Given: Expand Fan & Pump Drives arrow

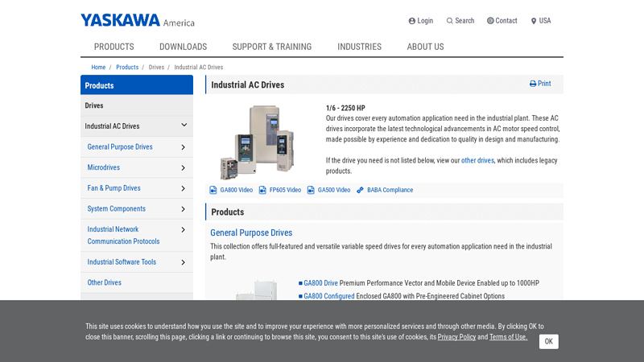Looking at the screenshot, I should point(184,188).
